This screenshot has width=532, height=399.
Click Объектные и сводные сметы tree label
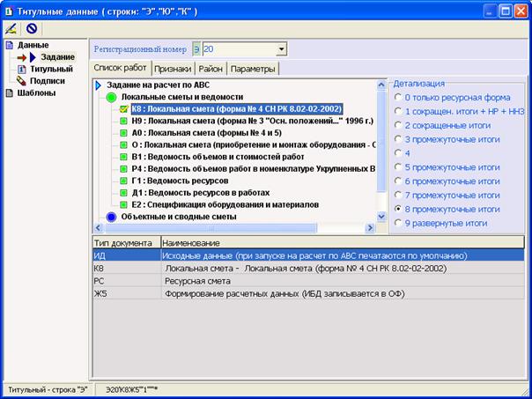coord(179,217)
